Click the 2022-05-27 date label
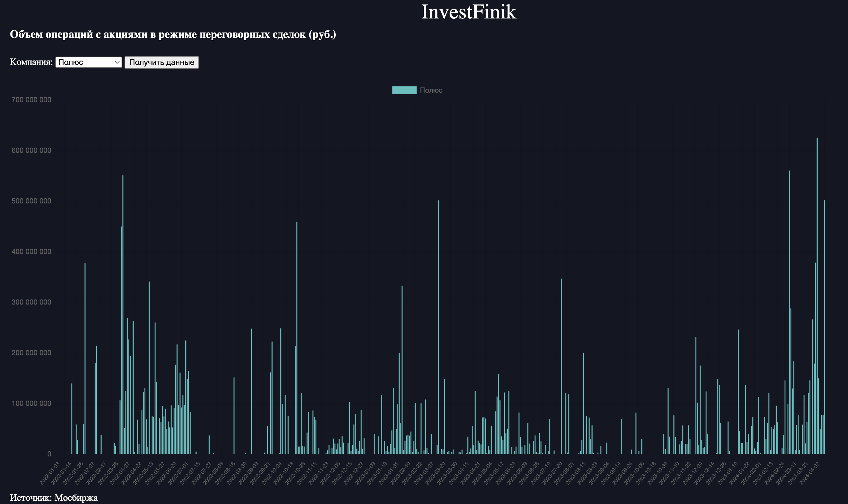Image resolution: width=848 pixels, height=504 pixels. (155, 473)
